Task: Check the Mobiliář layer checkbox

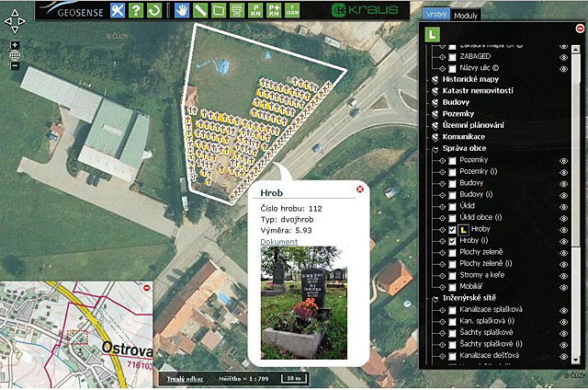Action: click(452, 287)
